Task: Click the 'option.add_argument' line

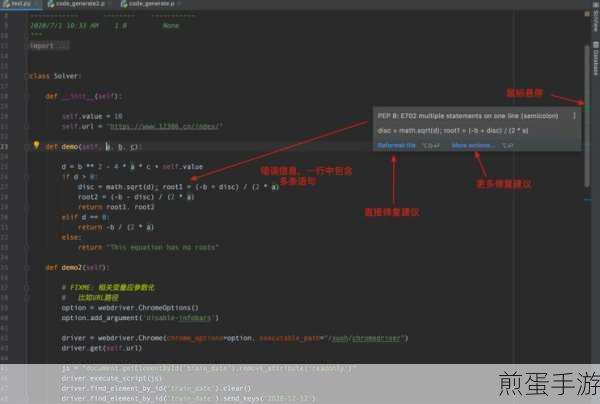Action: (140, 318)
